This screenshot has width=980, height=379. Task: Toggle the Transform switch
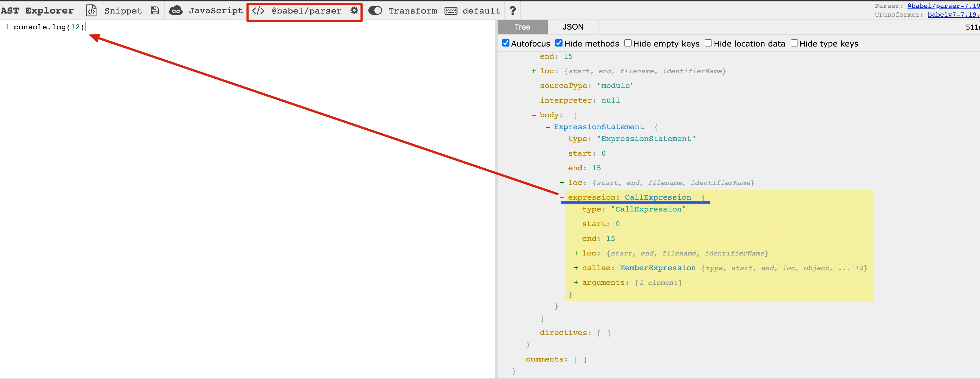pyautogui.click(x=375, y=11)
